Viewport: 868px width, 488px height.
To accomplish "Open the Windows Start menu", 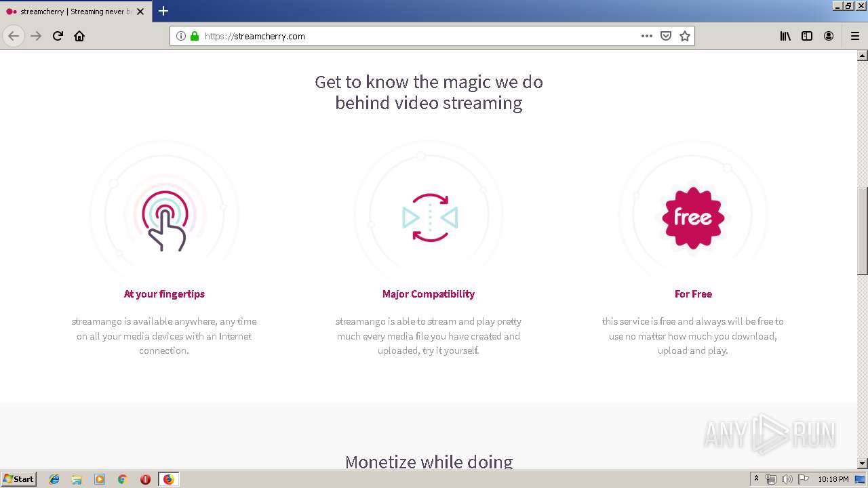I will pos(19,479).
